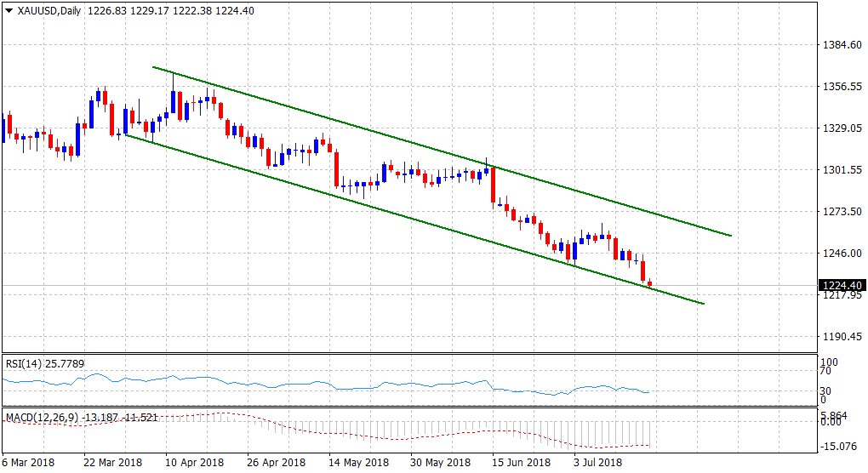Image resolution: width=868 pixels, height=473 pixels.
Task: Select the RSI(14) 25.7789 indicator label
Action: click(x=45, y=363)
